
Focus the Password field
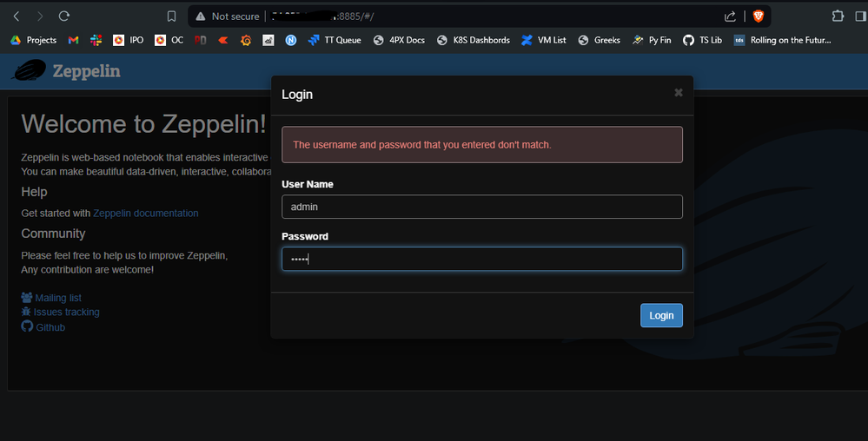pos(482,259)
